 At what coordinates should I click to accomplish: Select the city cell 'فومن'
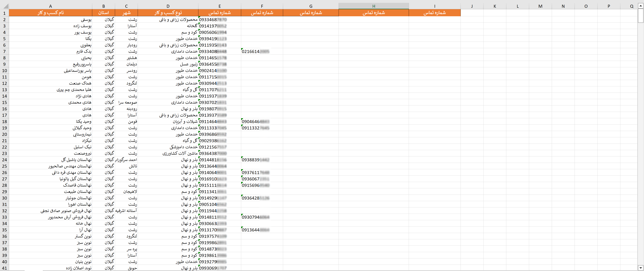[126, 122]
